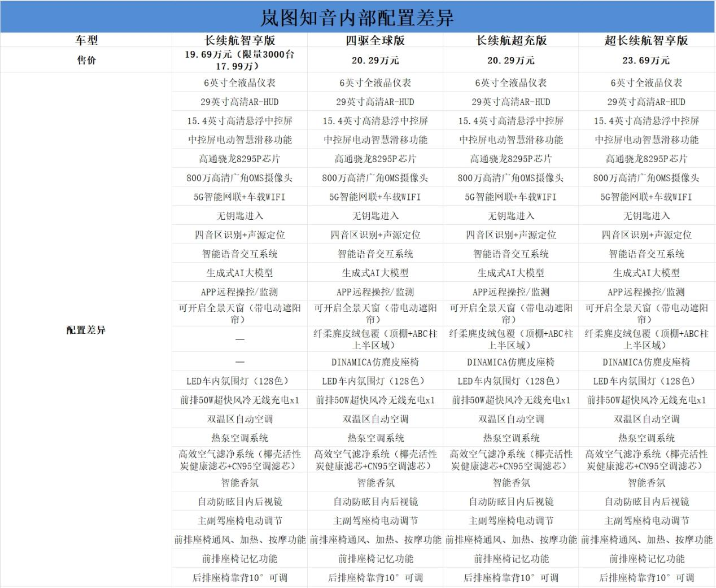Click 自动防眩目内后视镜 in the 长续航超充版 column
Image resolution: width=716 pixels, height=588 pixels.
click(x=511, y=502)
